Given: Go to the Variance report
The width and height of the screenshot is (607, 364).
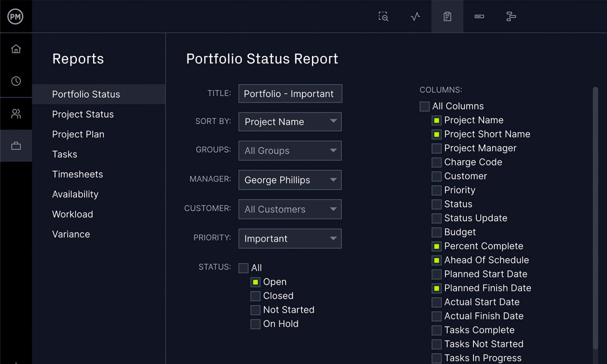Looking at the screenshot, I should 71,234.
